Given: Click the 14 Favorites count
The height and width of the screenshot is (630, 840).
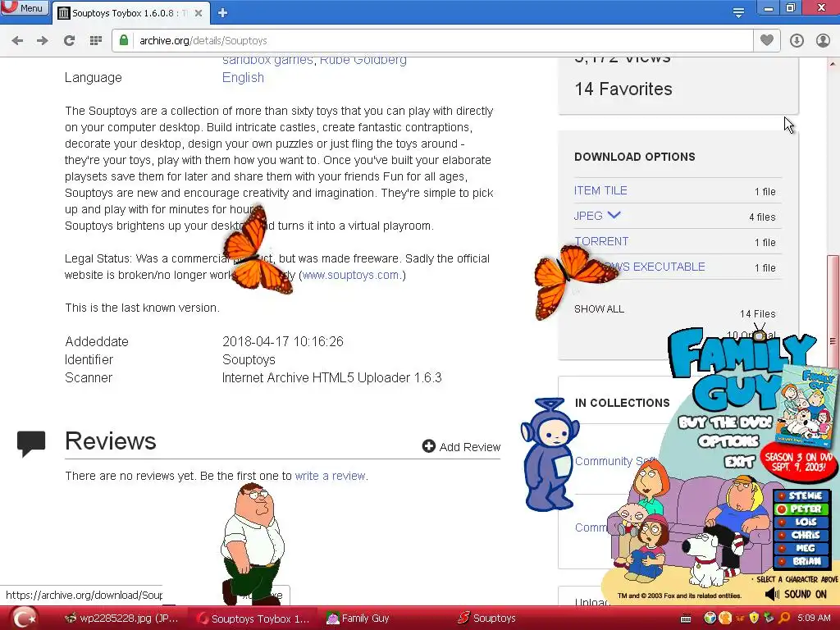Looking at the screenshot, I should 623,89.
